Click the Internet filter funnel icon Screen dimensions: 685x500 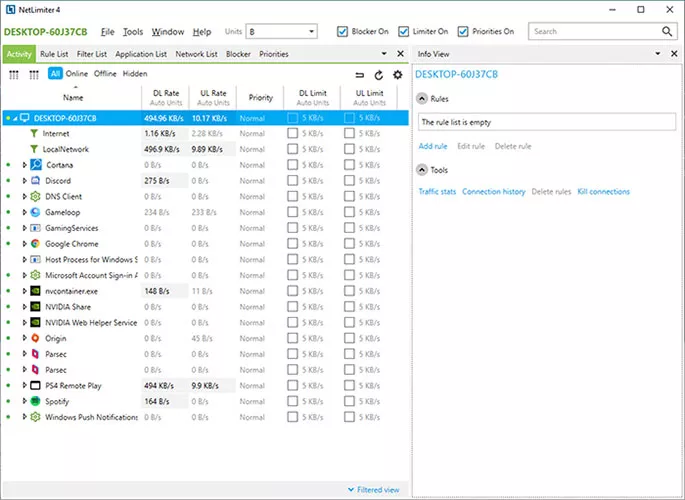pos(34,133)
